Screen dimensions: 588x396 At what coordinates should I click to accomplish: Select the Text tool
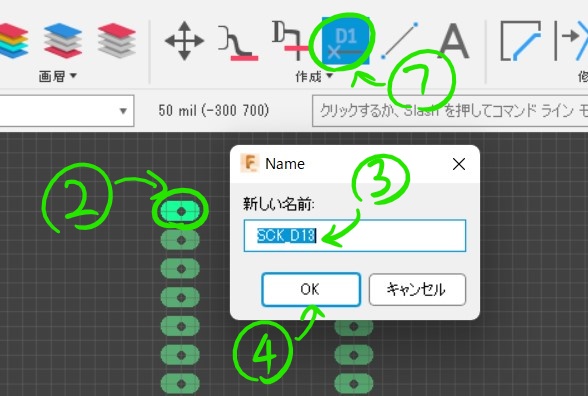454,40
